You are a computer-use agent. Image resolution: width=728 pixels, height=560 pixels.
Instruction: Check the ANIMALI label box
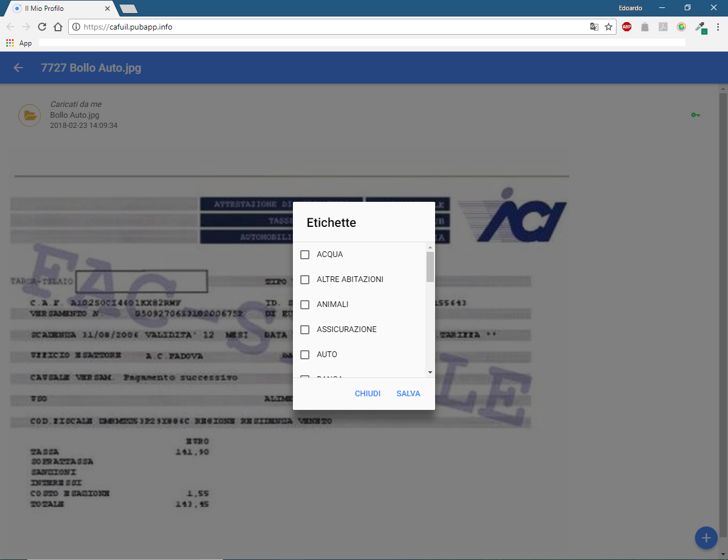point(305,305)
